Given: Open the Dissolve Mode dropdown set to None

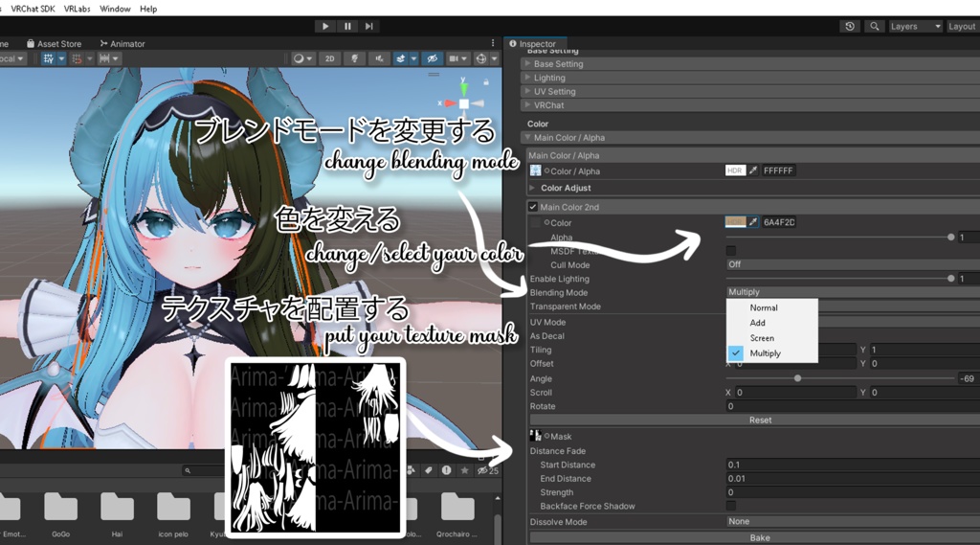Looking at the screenshot, I should [853, 521].
